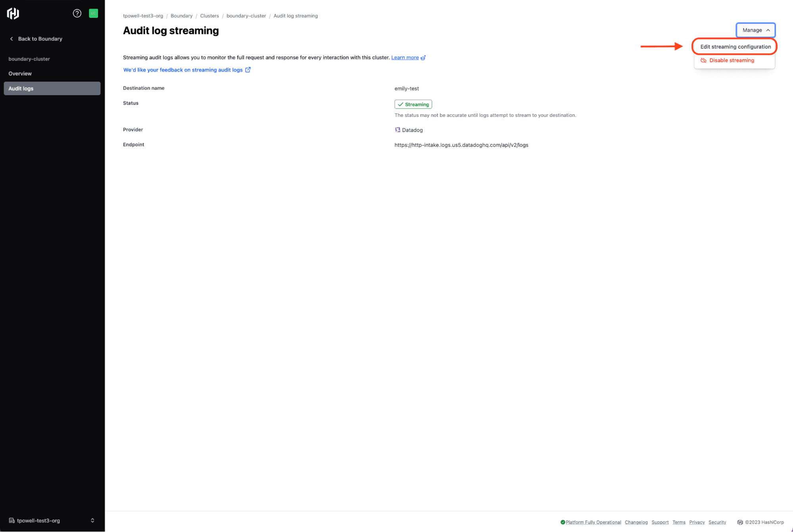
Task: Click the Destination name label
Action: coord(144,88)
